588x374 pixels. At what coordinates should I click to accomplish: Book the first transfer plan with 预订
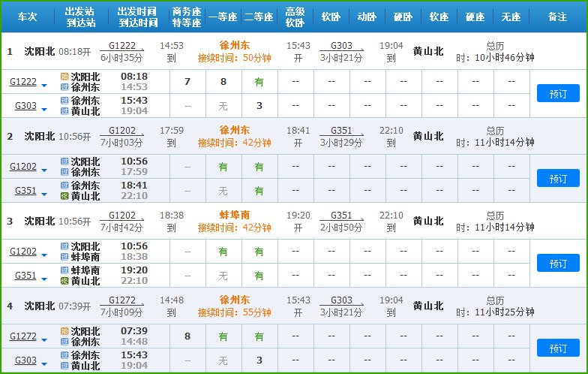[558, 93]
